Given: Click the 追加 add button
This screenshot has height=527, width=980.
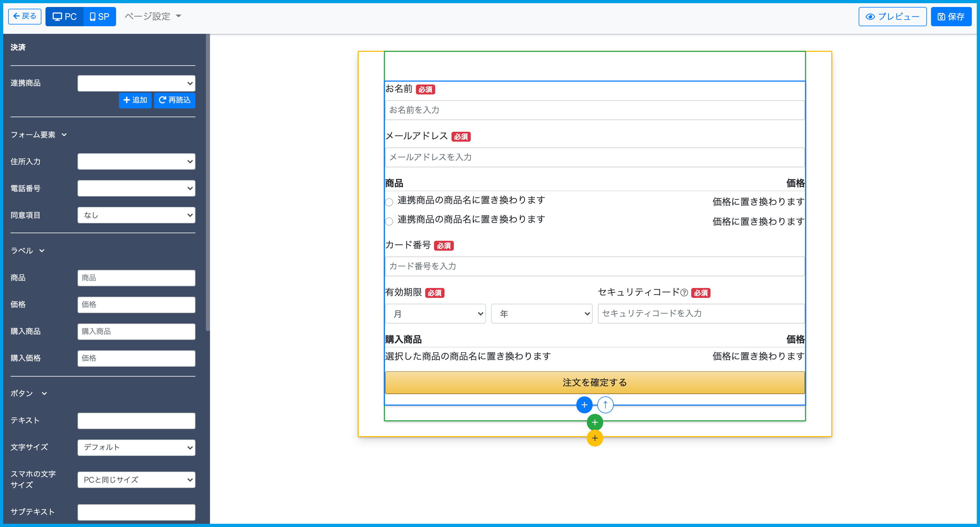Looking at the screenshot, I should coord(135,100).
